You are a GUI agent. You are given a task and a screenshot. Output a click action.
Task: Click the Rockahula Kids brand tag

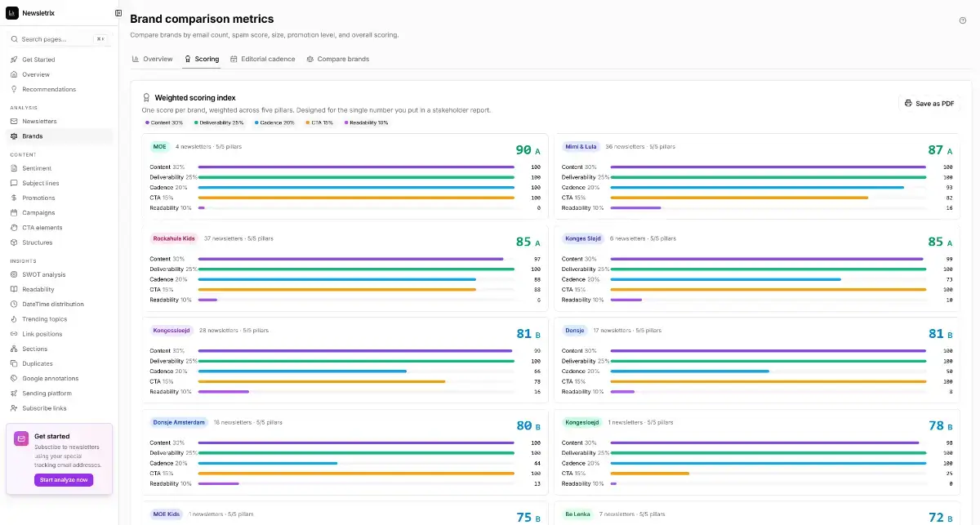[174, 238]
